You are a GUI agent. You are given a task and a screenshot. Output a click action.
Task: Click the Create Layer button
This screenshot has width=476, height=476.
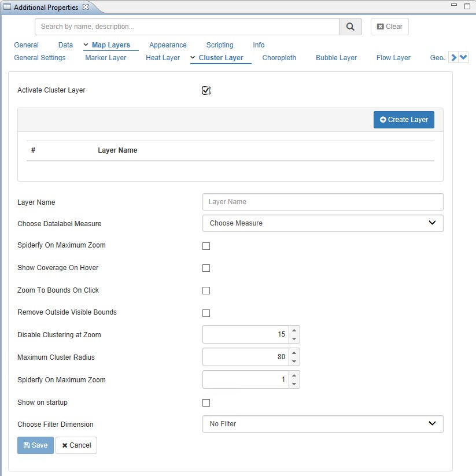pyautogui.click(x=404, y=120)
